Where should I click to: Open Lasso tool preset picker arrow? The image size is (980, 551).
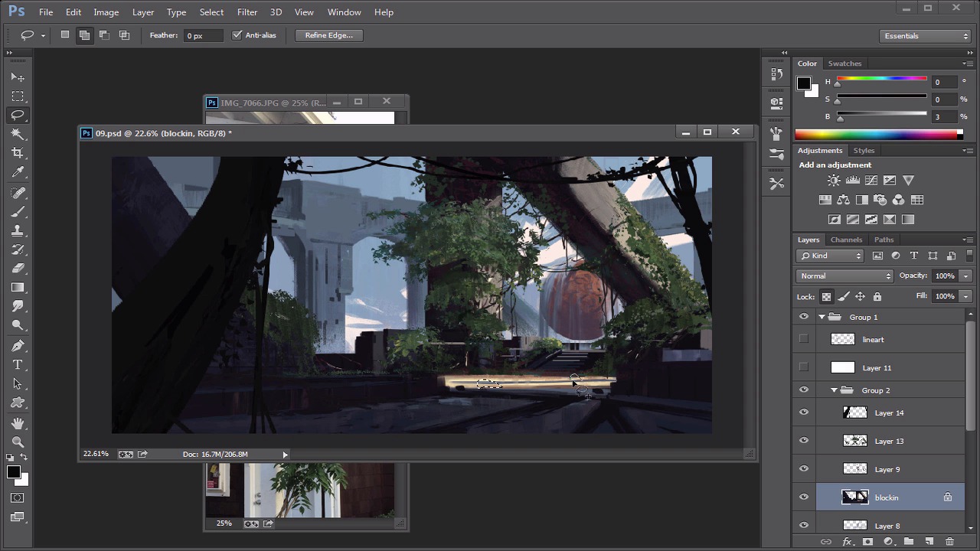point(43,35)
